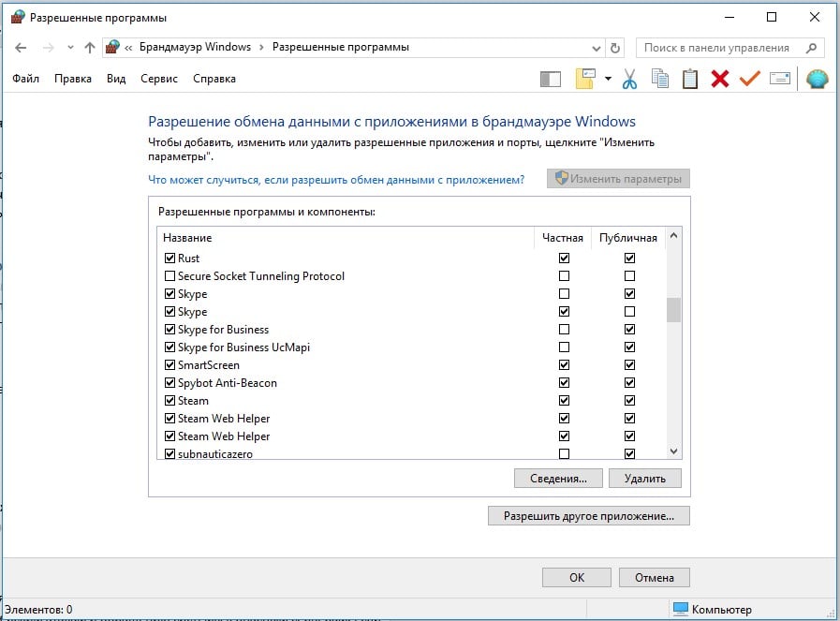This screenshot has width=840, height=621.
Task: Confirm with the OK button
Action: click(x=577, y=578)
